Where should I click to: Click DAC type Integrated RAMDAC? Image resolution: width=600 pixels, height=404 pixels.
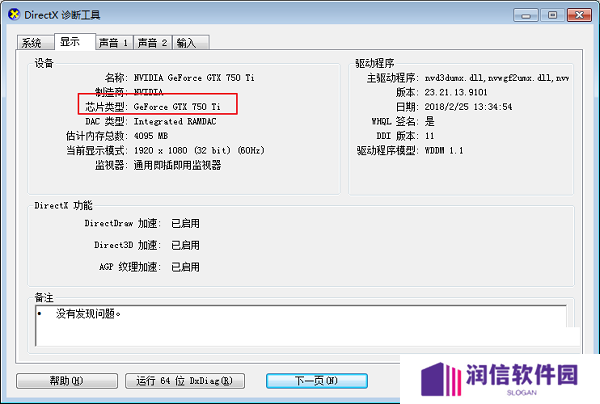[x=175, y=122]
